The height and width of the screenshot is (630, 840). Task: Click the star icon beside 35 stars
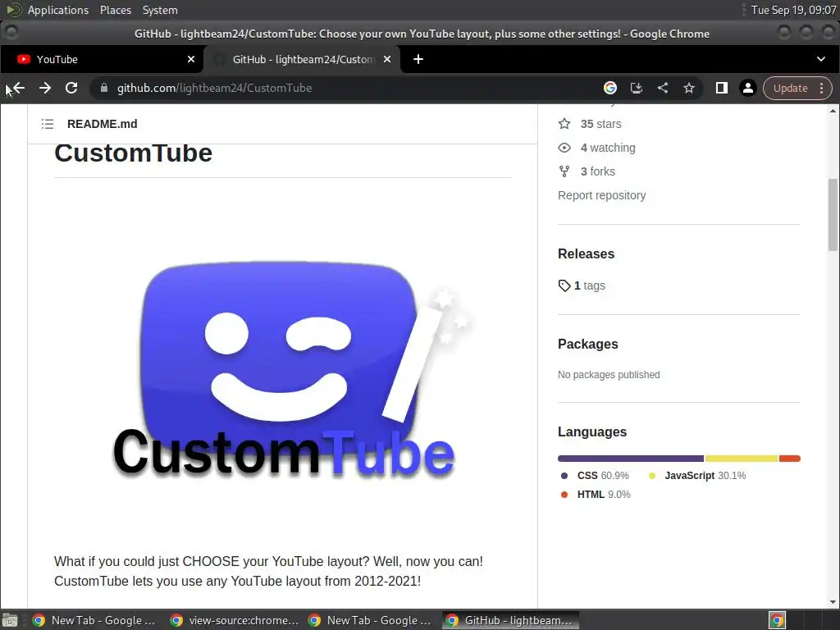click(564, 125)
